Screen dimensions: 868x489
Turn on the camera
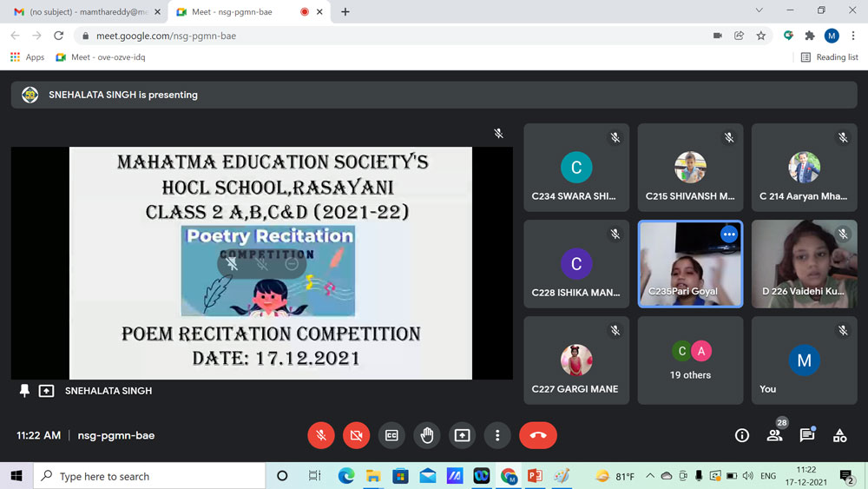(x=356, y=435)
